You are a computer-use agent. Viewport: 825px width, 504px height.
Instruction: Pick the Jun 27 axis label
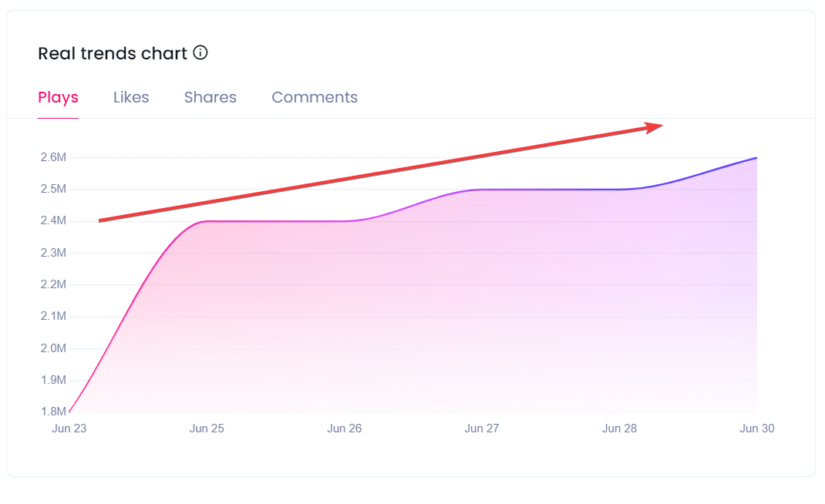(482, 428)
